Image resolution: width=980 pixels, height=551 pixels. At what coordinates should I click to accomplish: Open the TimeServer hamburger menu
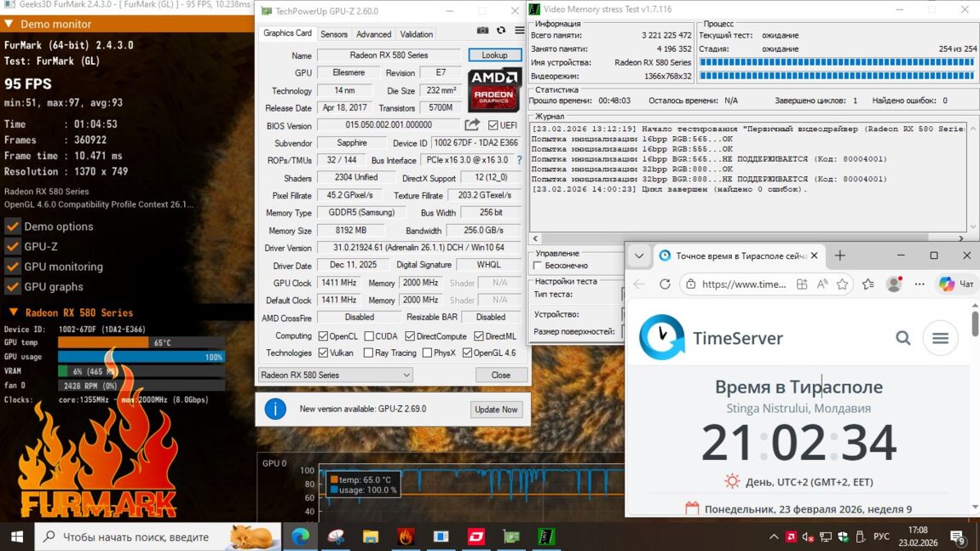[940, 338]
